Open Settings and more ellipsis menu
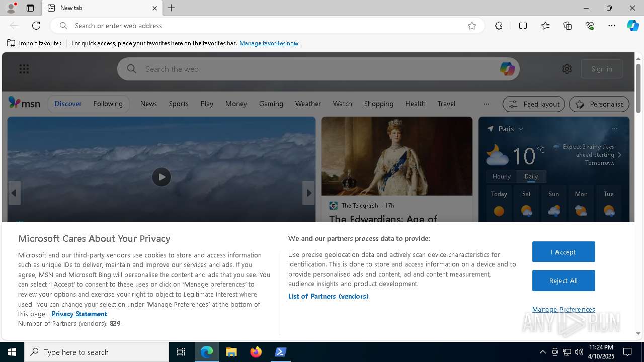Image resolution: width=644 pixels, height=362 pixels. [612, 26]
